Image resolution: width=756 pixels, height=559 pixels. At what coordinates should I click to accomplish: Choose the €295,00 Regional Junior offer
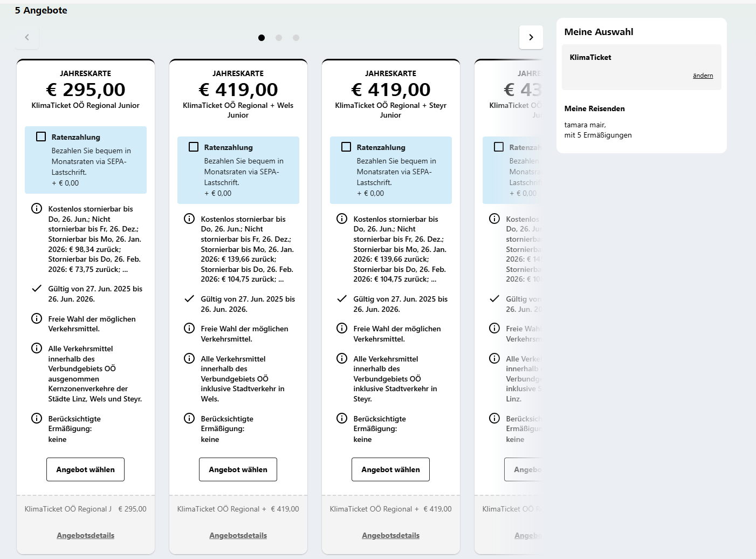pos(85,469)
